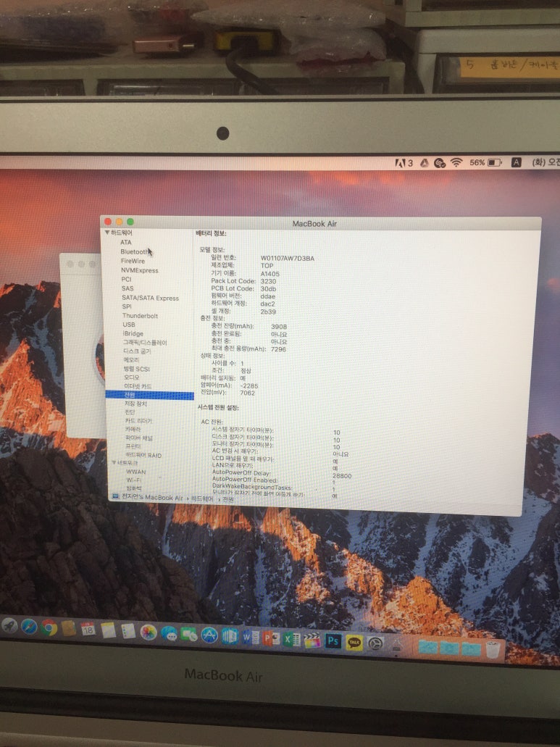Viewport: 560px width, 747px height.
Task: Click the 충전 잔량 value 3908
Action: [279, 327]
